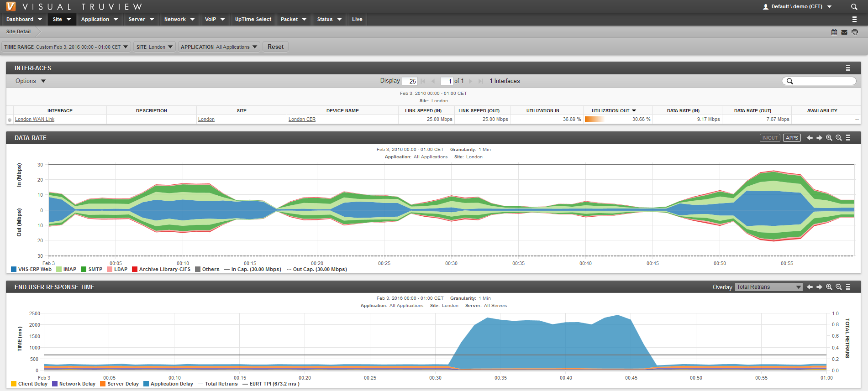Open the London CER device link

tap(302, 120)
